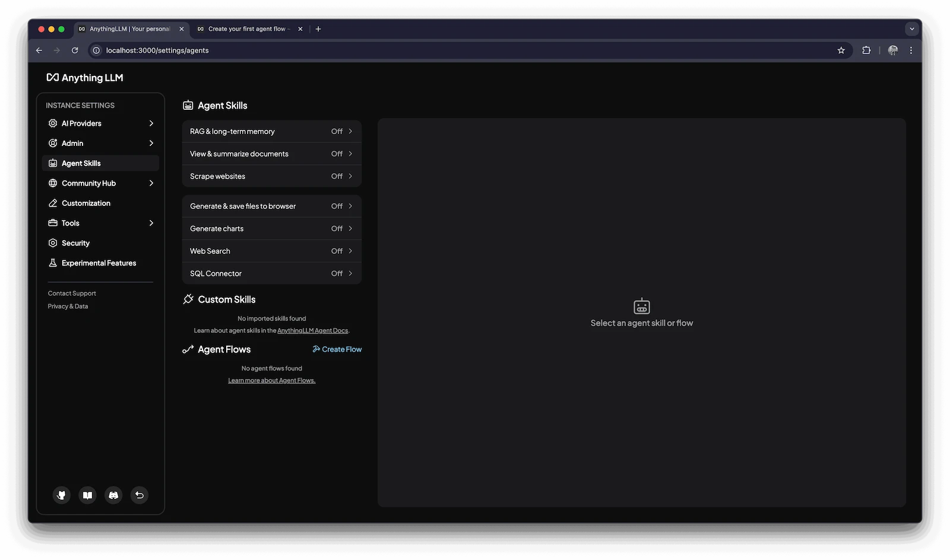Open the Chrome three-dot menu
950x560 pixels.
pyautogui.click(x=911, y=50)
